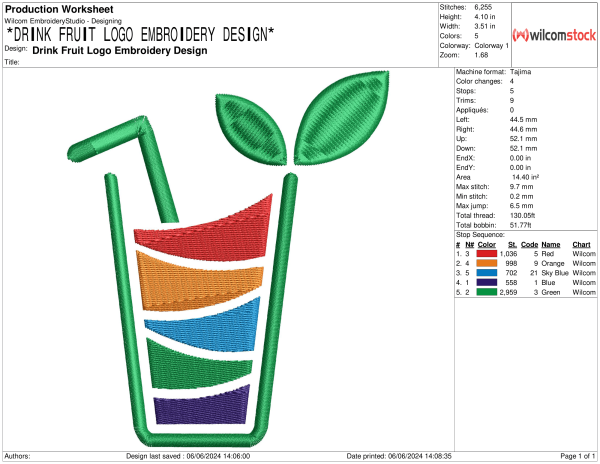Click the Orange color swatch in stop sequence
600x464 pixels.
(486, 263)
